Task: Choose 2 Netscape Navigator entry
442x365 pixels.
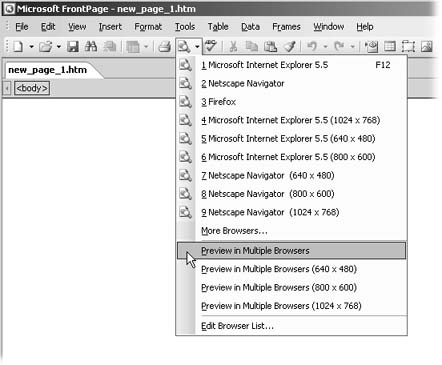Action: (291, 83)
